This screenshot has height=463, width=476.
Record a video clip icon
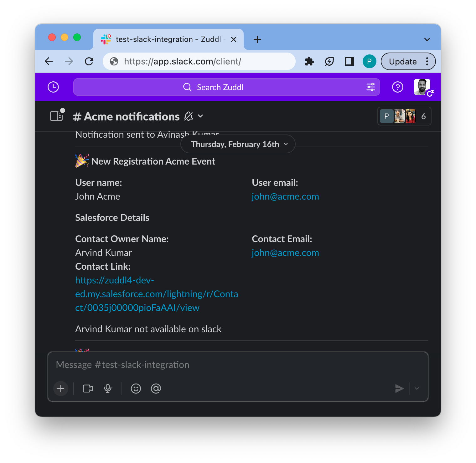pyautogui.click(x=88, y=389)
